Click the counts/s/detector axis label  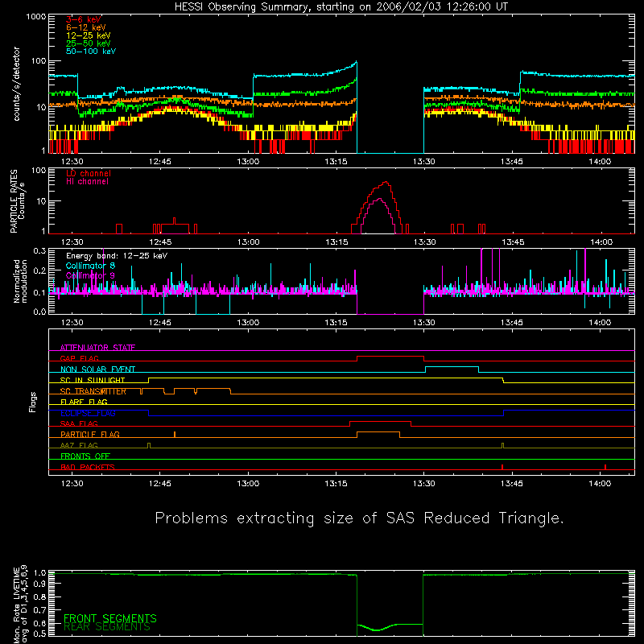coord(17,84)
